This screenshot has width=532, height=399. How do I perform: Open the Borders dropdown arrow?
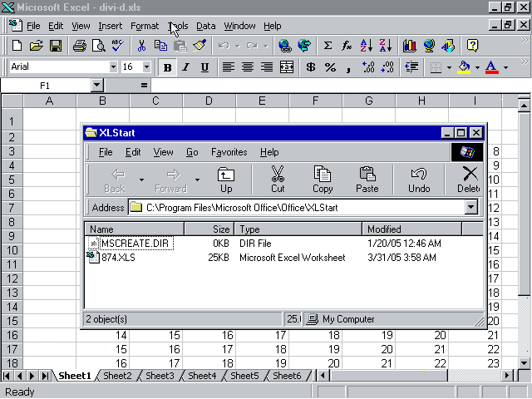[x=449, y=67]
